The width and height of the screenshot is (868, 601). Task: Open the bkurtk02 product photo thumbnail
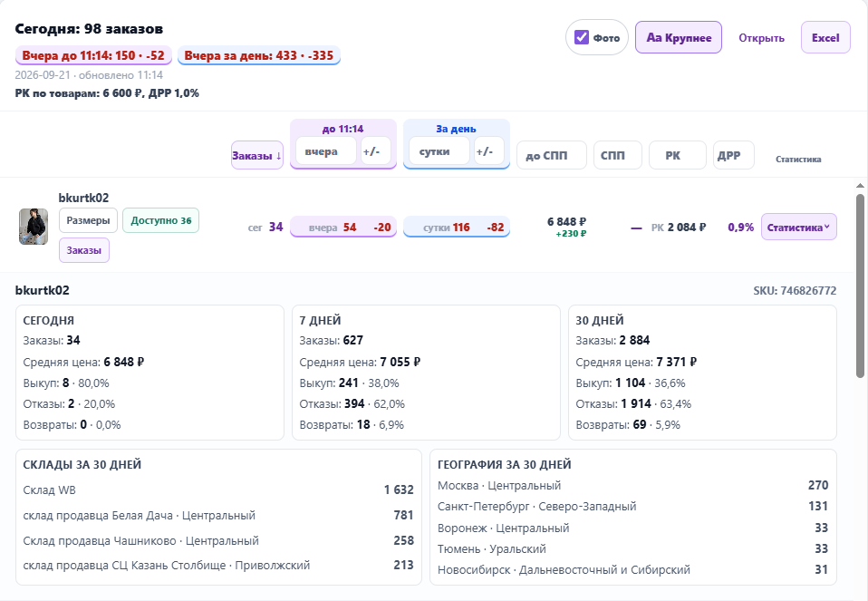pyautogui.click(x=34, y=227)
